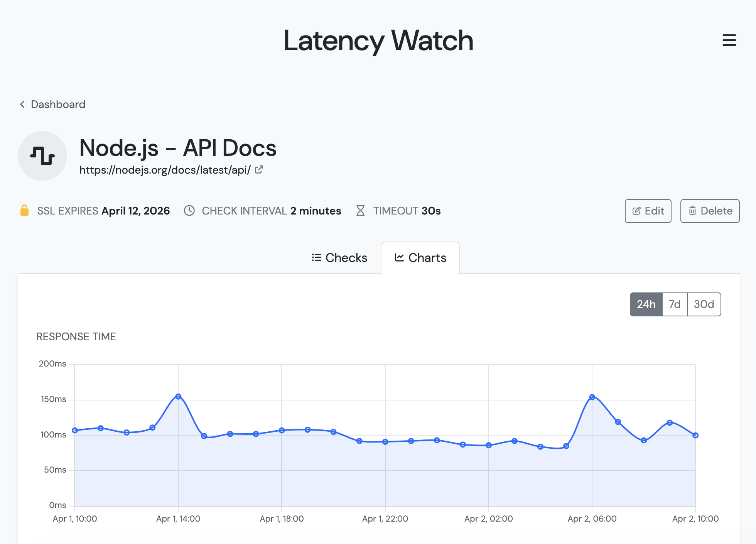
Task: Click the hourglass icon beside Timeout
Action: pos(360,211)
